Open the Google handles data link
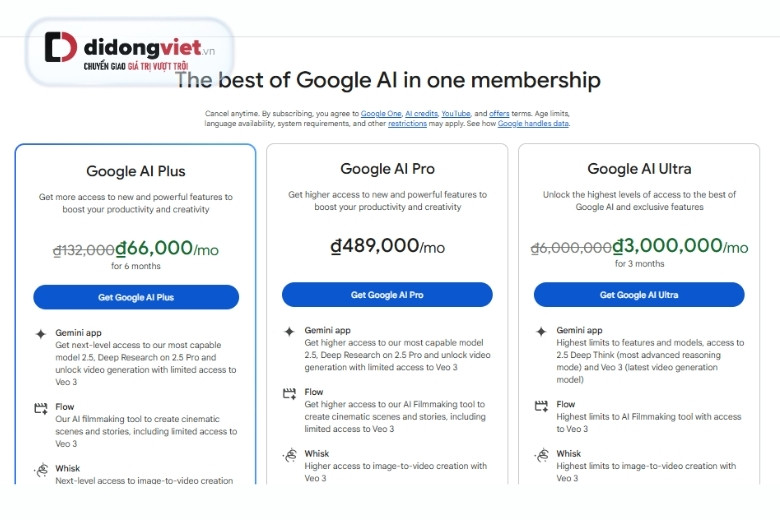 coord(533,124)
